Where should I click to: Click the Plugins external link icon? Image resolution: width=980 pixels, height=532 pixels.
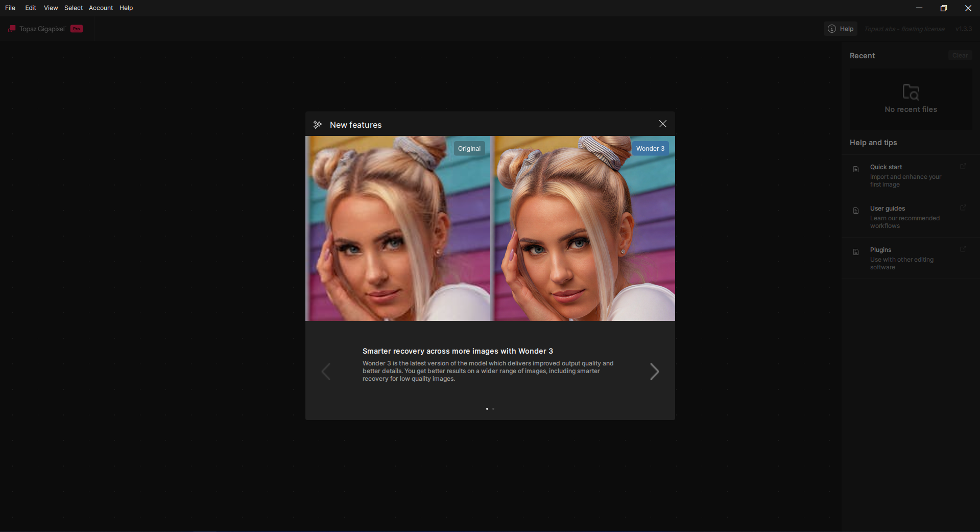point(963,249)
